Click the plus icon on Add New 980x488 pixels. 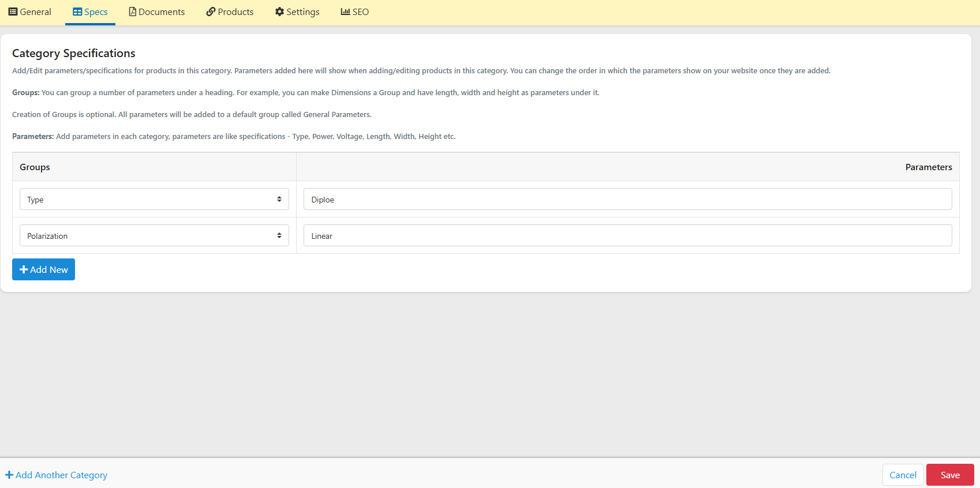tap(24, 269)
